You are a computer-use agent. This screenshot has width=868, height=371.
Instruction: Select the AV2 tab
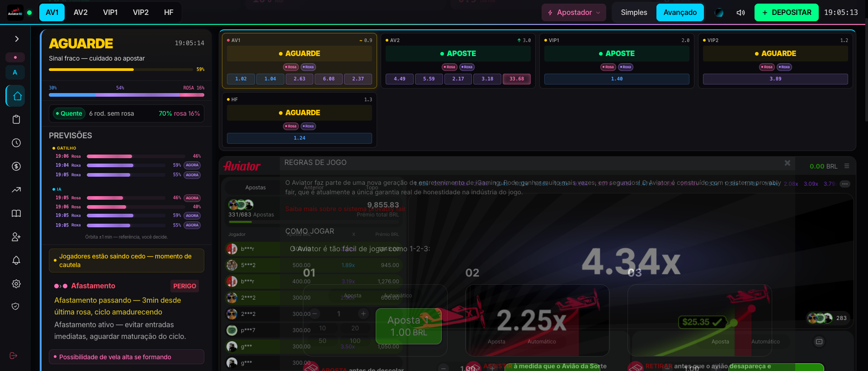pos(80,12)
